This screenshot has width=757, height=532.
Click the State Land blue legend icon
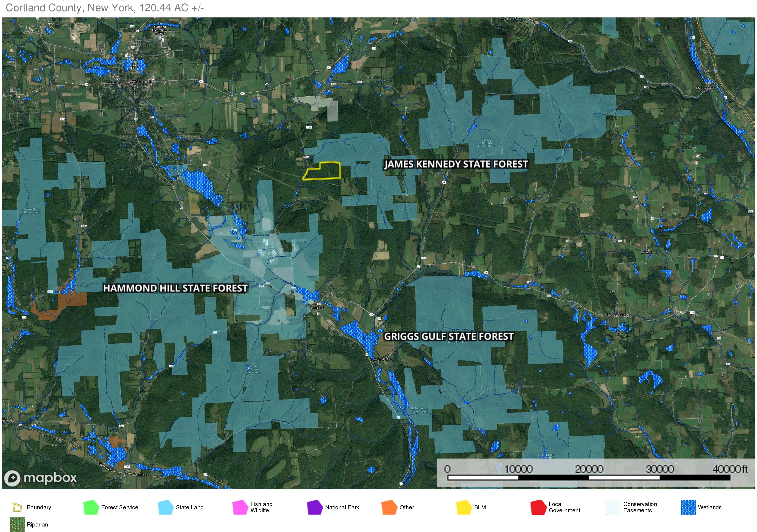pos(165,507)
